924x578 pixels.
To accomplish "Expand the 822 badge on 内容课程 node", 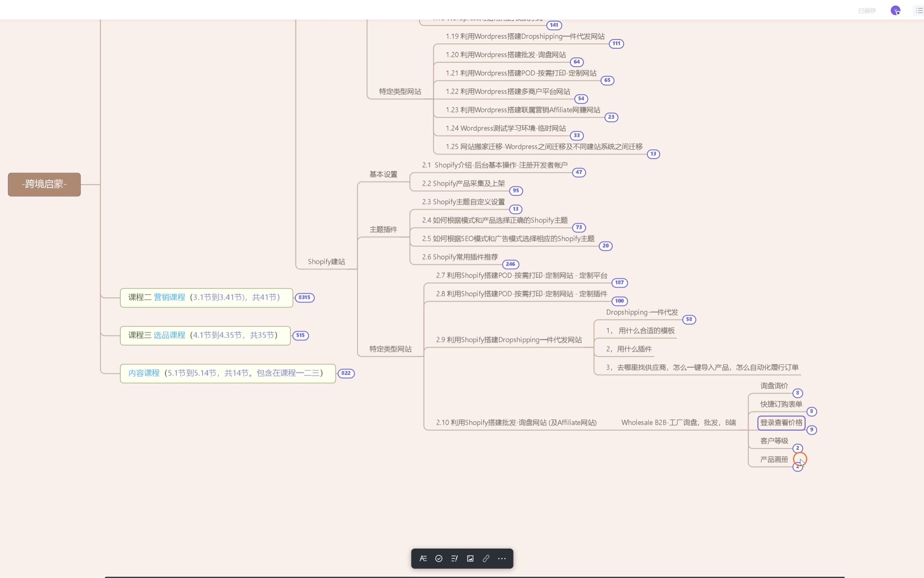I will [346, 373].
